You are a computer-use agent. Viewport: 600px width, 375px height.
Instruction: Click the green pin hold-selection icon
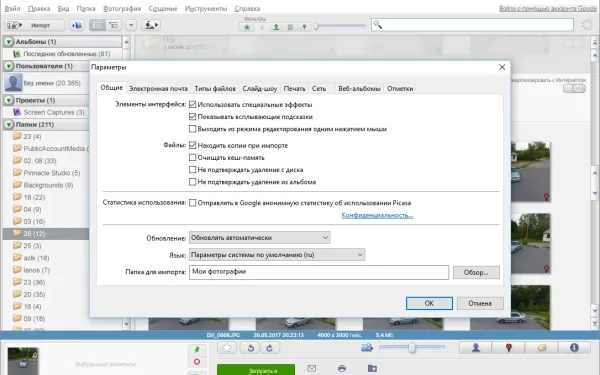click(197, 350)
